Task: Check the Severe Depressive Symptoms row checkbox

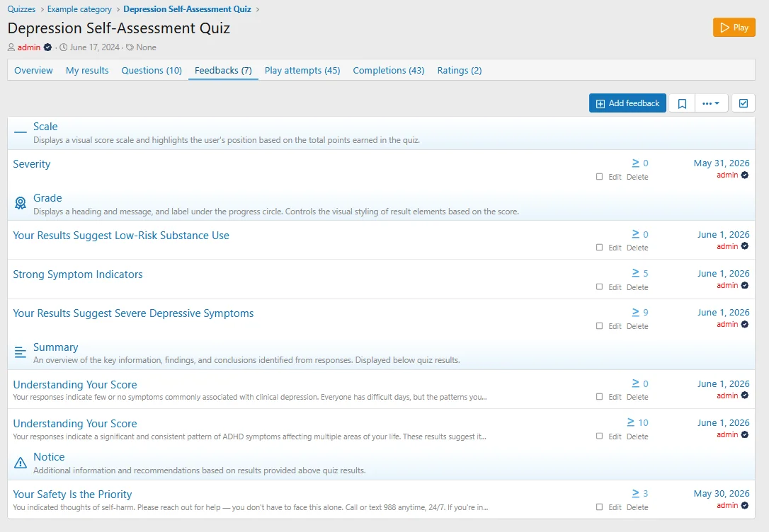Action: point(599,325)
